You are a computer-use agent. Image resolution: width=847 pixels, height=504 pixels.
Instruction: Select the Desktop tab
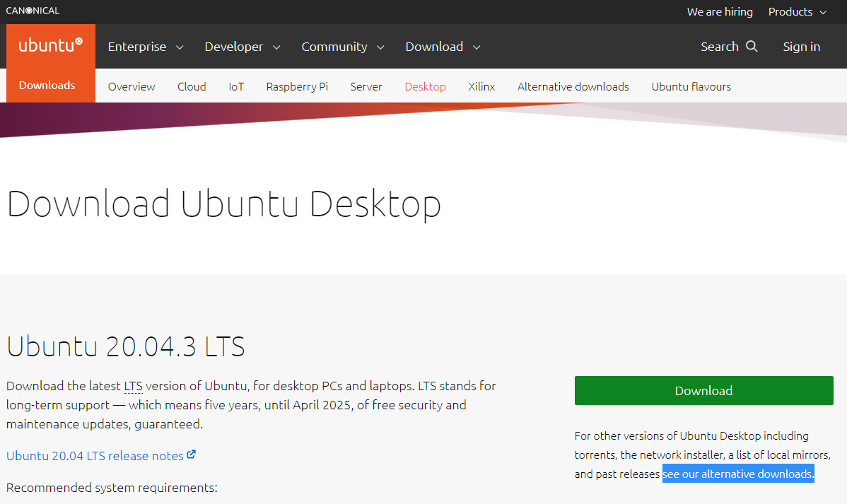pos(425,86)
